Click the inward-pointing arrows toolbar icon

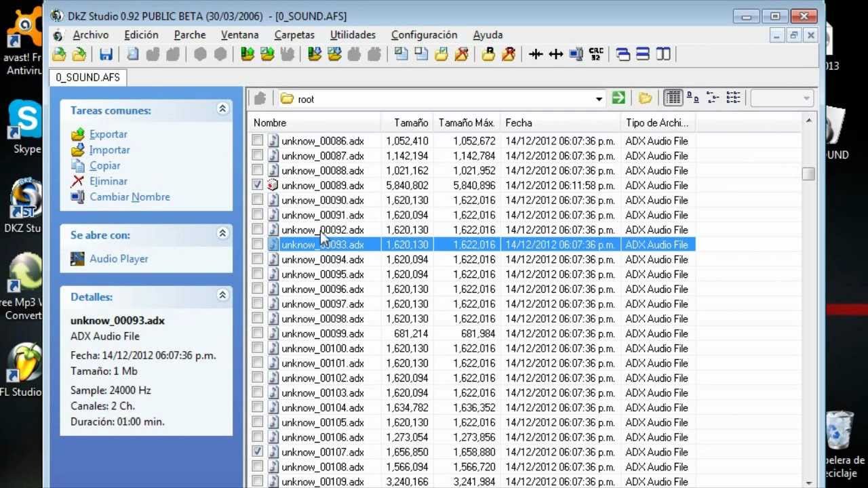(x=536, y=54)
